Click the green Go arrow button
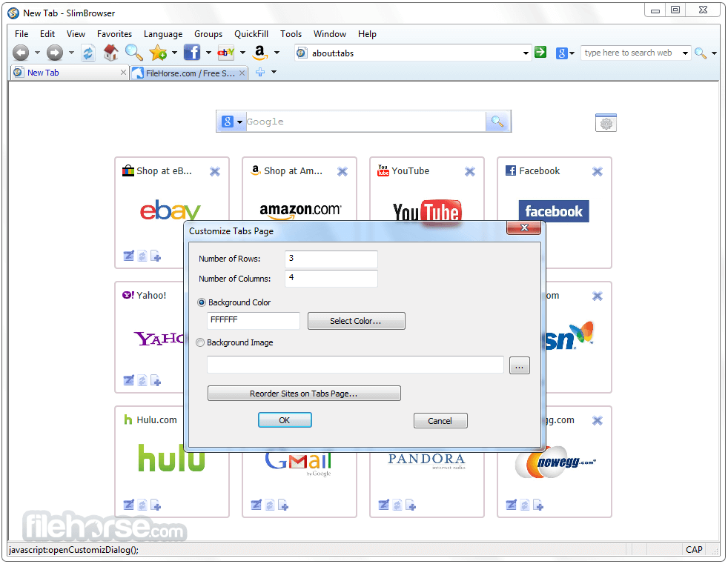 click(x=540, y=52)
